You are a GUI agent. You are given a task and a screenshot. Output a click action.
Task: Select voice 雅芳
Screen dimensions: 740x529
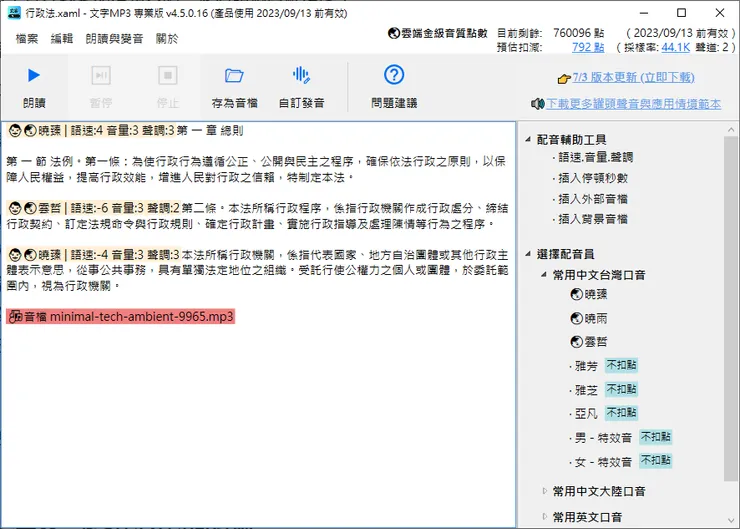[x=586, y=366]
